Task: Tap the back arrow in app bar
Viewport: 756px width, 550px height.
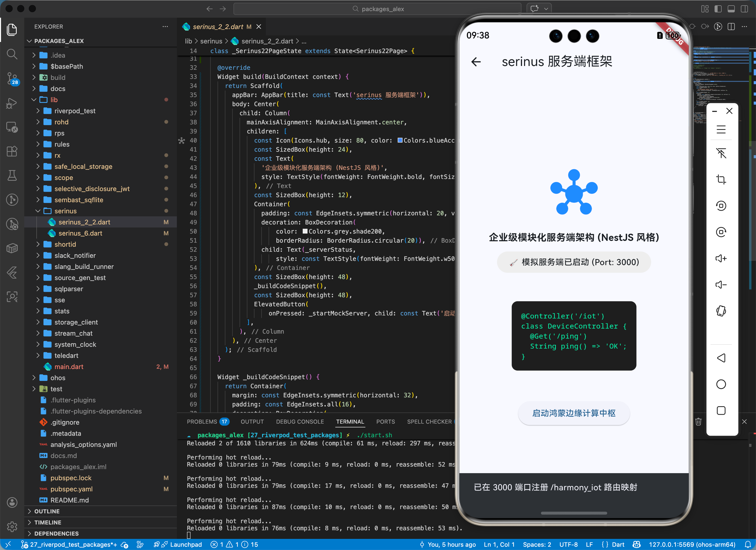Action: point(476,62)
